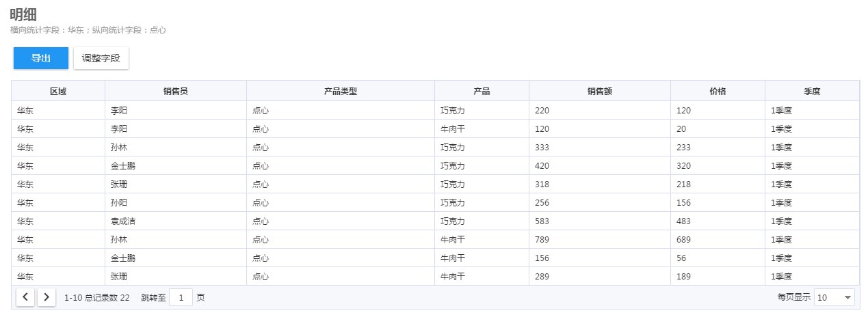Select the 季度 column header
868x315 pixels.
point(812,91)
